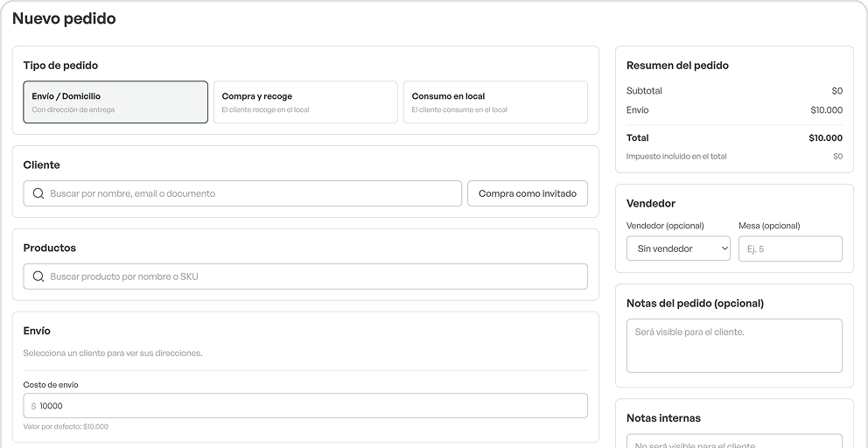Click the Tipo de pedido heading

[60, 66]
